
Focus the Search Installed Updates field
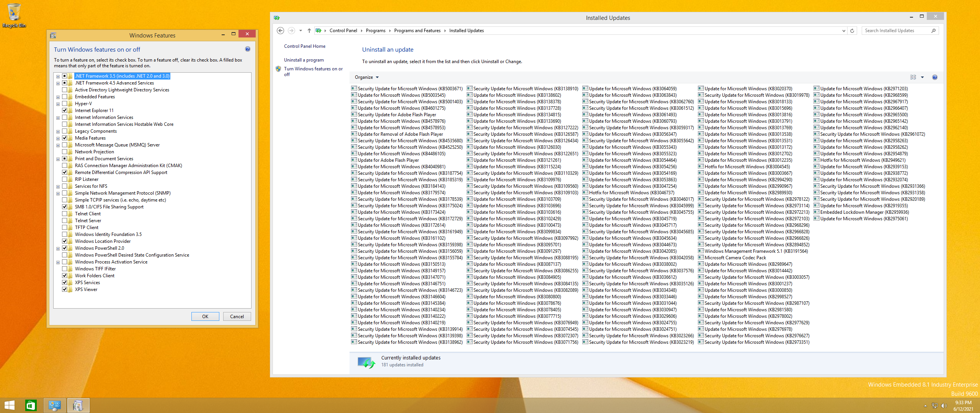[x=896, y=31]
